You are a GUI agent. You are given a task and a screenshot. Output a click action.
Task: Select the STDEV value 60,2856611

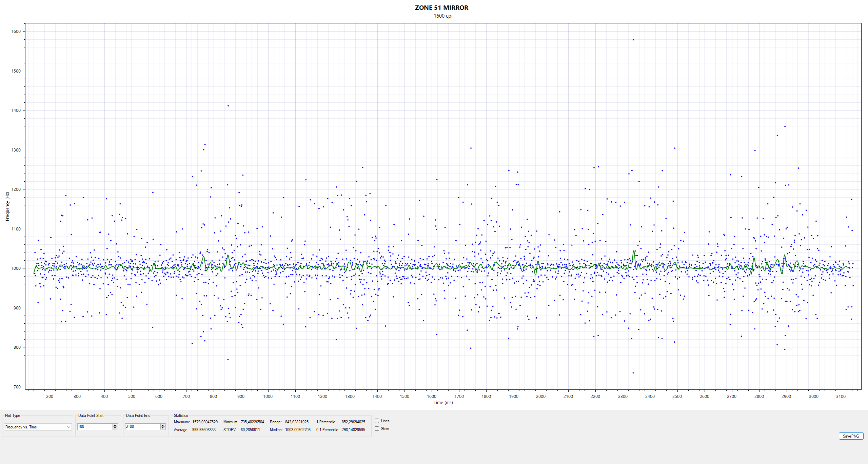[250, 430]
